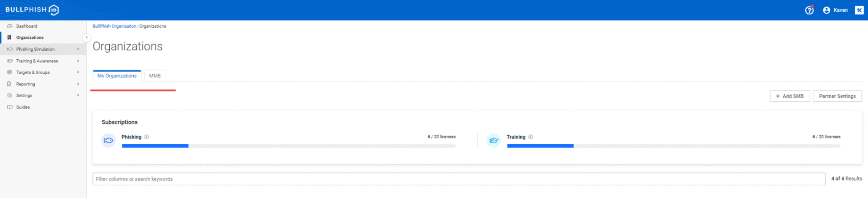The image size is (868, 198).
Task: Click the Organizations page title
Action: pyautogui.click(x=128, y=47)
